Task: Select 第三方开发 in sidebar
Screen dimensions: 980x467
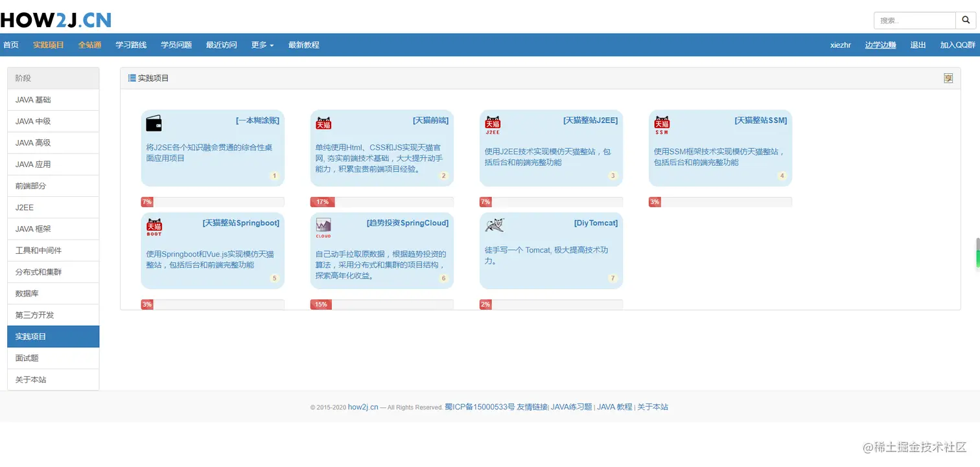Action: coord(53,315)
